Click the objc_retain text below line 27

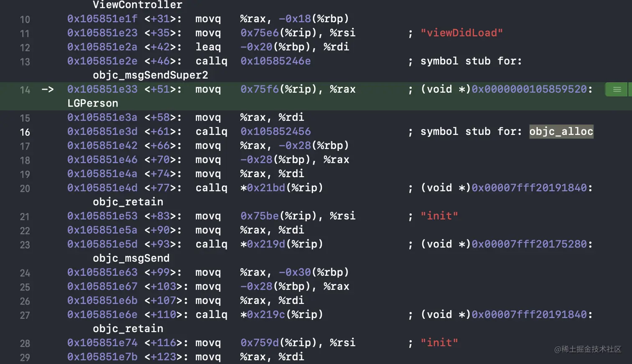click(128, 328)
